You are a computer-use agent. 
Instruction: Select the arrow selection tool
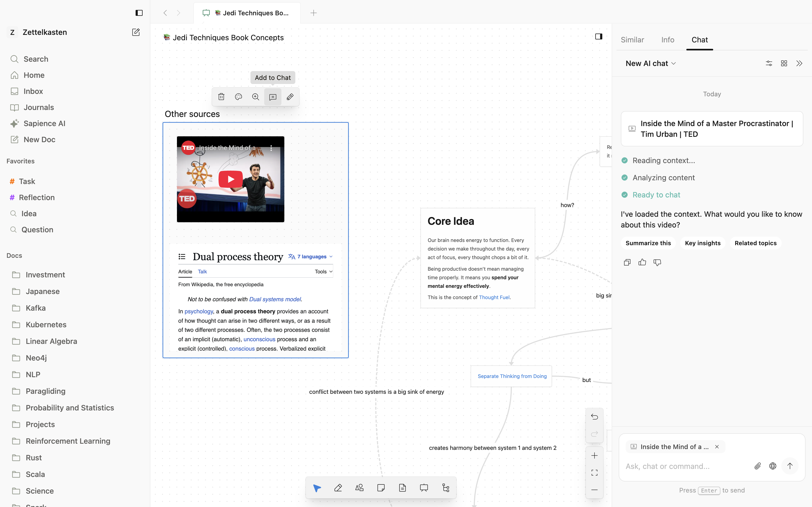[x=317, y=488]
